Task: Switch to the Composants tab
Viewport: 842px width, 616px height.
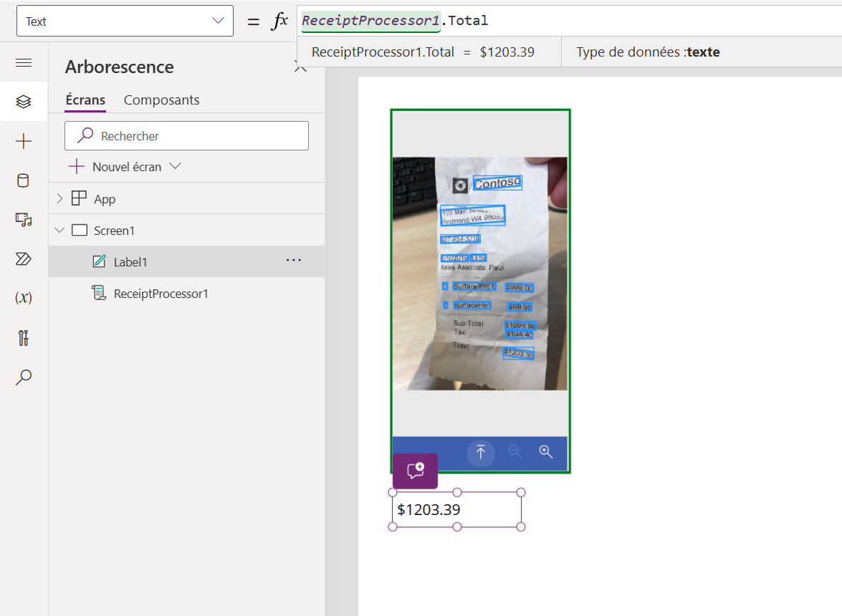Action: [162, 100]
